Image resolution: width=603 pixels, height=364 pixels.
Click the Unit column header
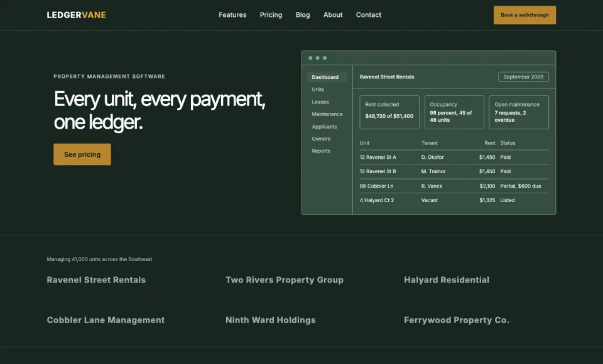coord(364,143)
